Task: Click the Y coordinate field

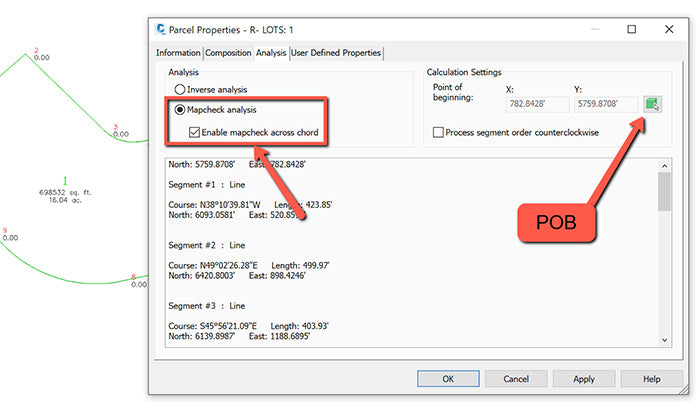Action: tap(604, 104)
